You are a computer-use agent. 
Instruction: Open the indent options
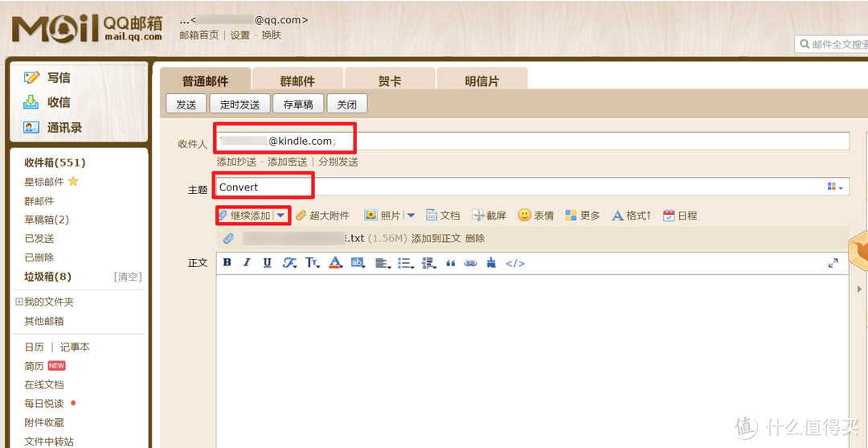tap(428, 264)
